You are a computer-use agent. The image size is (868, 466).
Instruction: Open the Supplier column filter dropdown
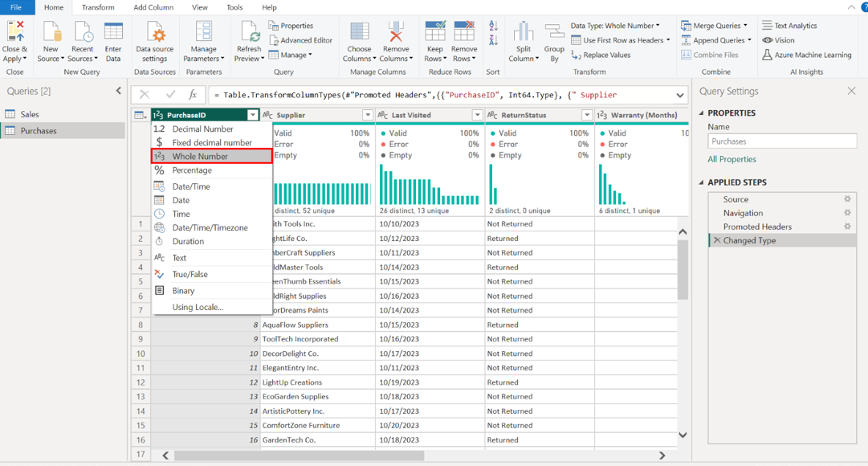click(368, 115)
